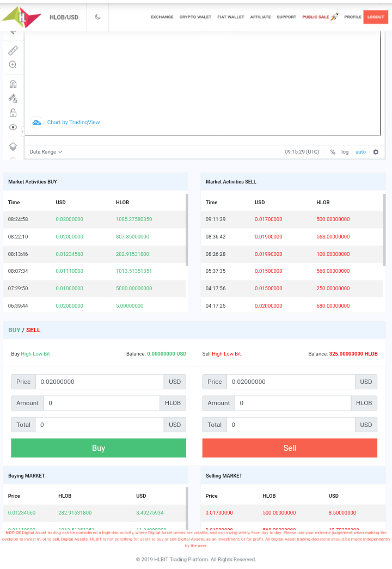The width and height of the screenshot is (392, 569).
Task: Select Selling MARKET total 8.50000000
Action: pyautogui.click(x=342, y=513)
